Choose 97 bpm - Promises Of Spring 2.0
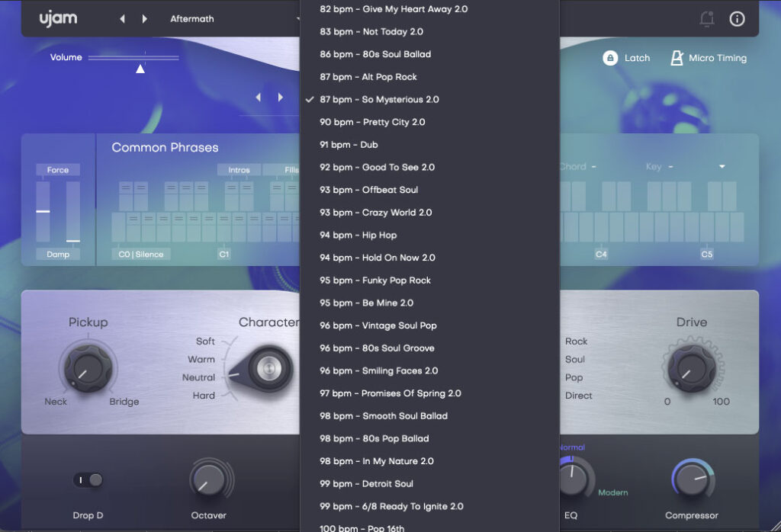 (429, 393)
